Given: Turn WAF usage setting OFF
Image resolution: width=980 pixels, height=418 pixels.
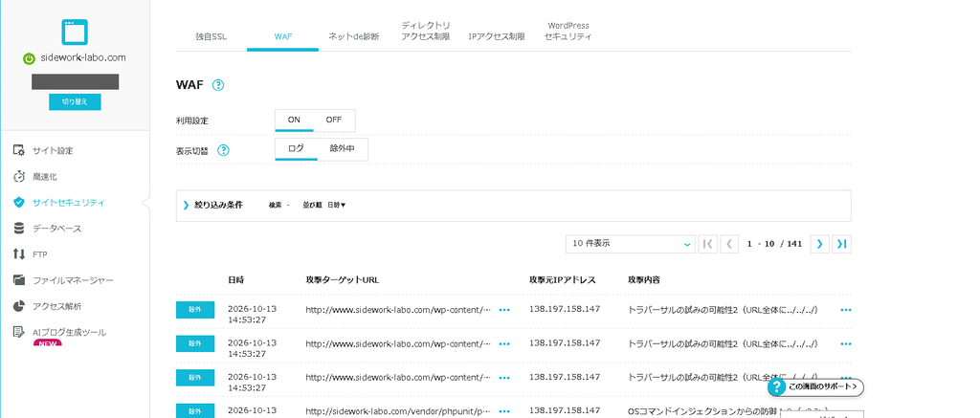Looking at the screenshot, I should [334, 120].
